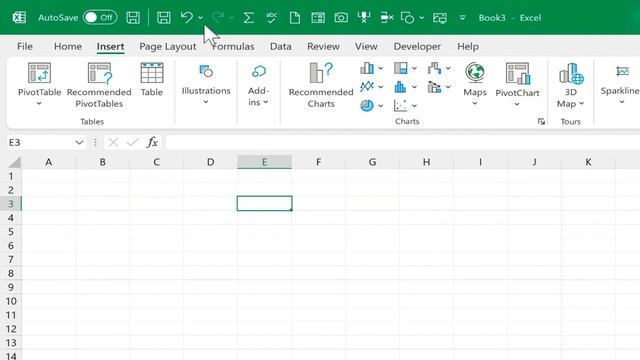Click the Spelling check icon
This screenshot has height=360, width=640.
coord(271,18)
